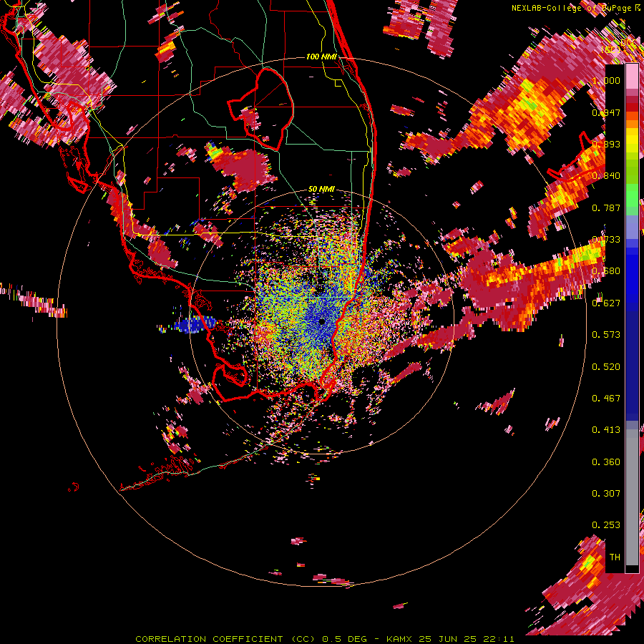Click the 22:11 timestamp in the footer

[497, 639]
